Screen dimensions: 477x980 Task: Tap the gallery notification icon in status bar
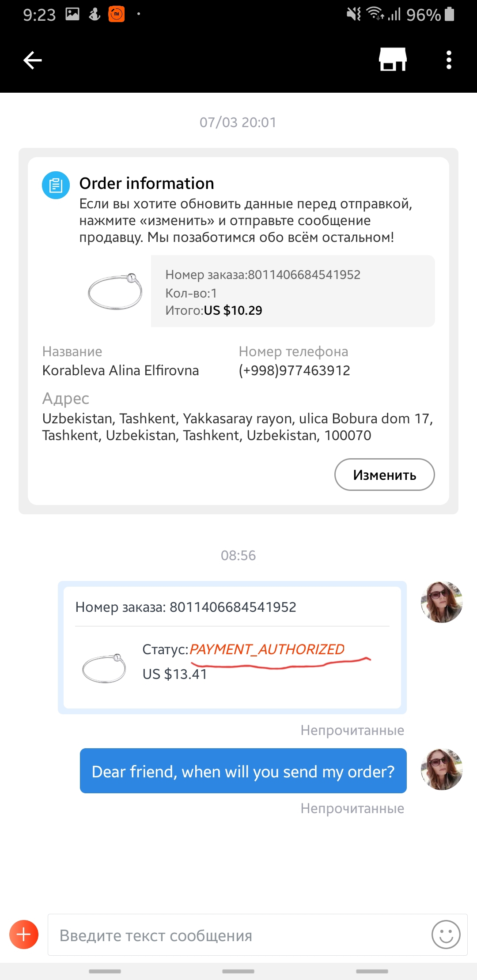click(x=72, y=14)
